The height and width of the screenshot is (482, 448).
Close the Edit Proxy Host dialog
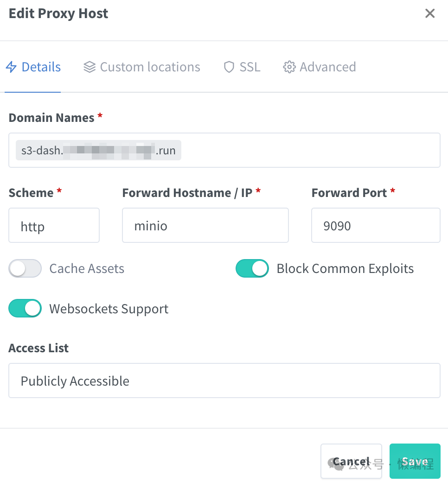430,13
